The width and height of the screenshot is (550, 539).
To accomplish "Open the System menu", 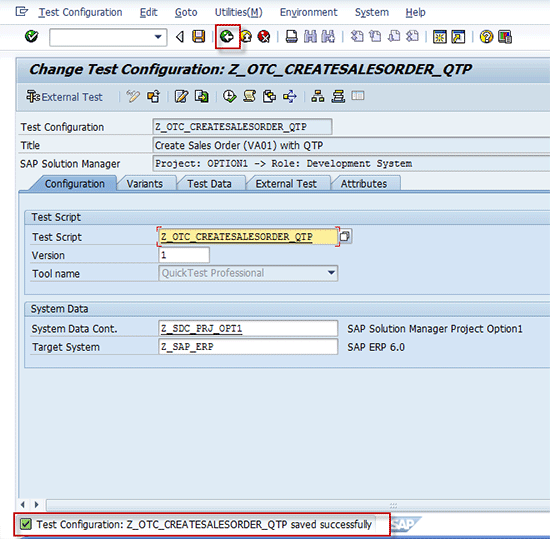I will [x=372, y=12].
